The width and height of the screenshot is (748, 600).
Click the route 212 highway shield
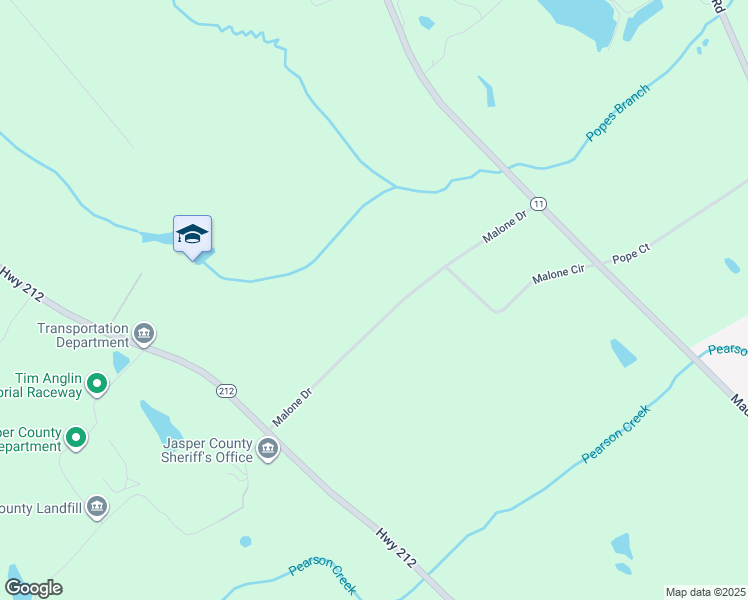point(226,391)
